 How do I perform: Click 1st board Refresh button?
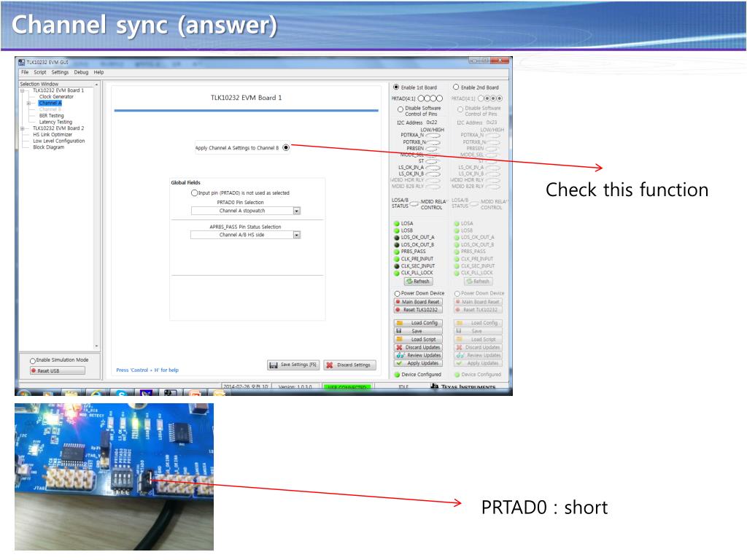pyautogui.click(x=418, y=281)
